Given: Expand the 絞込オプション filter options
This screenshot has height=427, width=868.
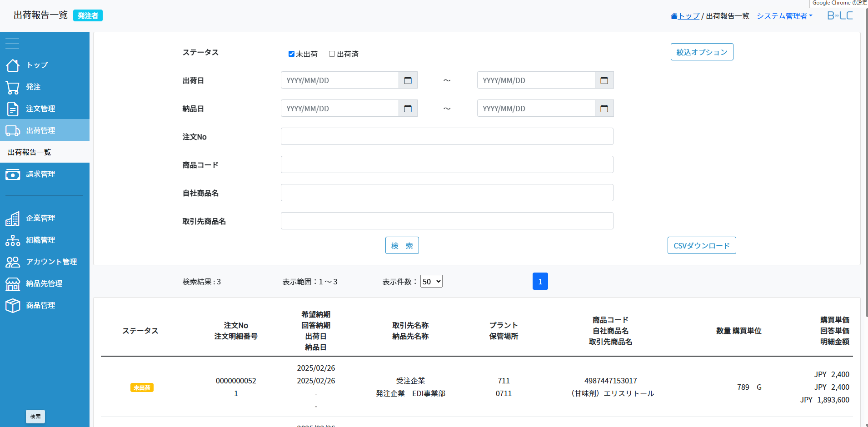Looking at the screenshot, I should tap(702, 52).
